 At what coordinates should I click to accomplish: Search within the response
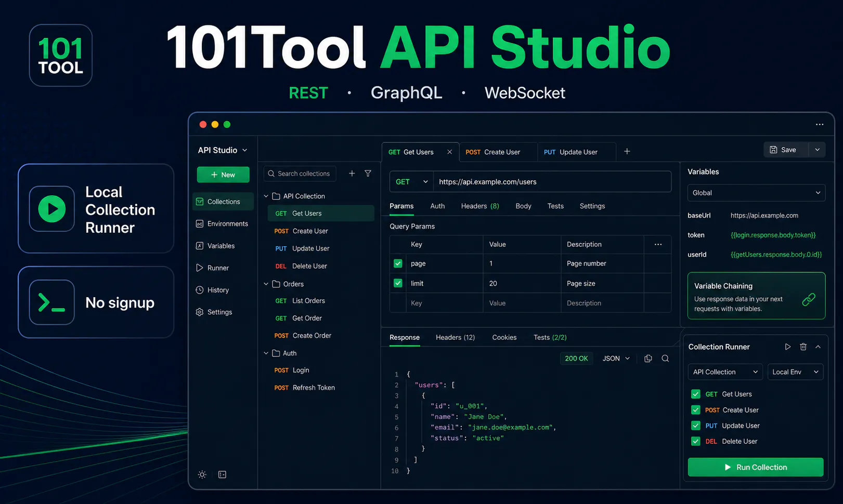665,359
